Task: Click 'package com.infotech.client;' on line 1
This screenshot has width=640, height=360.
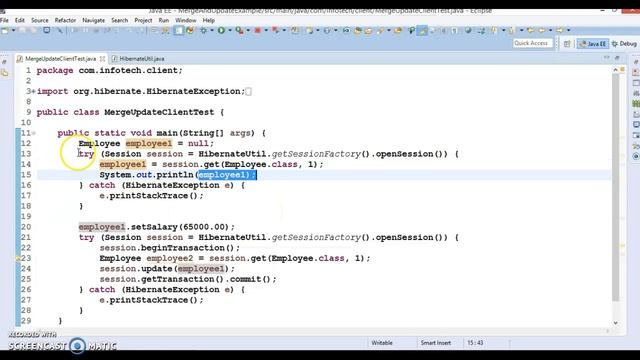Action: click(109, 71)
